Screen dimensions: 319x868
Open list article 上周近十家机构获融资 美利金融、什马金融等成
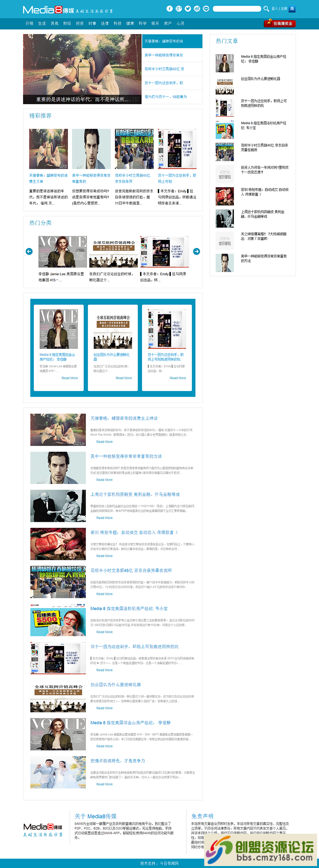[135, 494]
